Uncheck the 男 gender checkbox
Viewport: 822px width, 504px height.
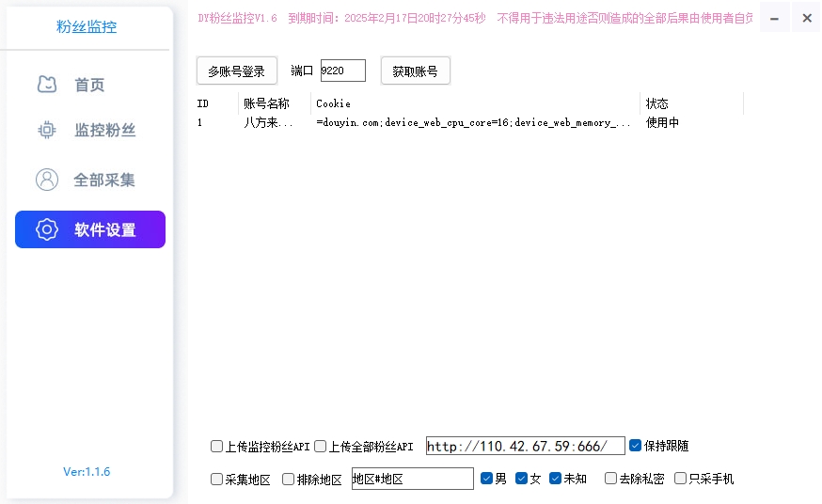click(x=486, y=479)
